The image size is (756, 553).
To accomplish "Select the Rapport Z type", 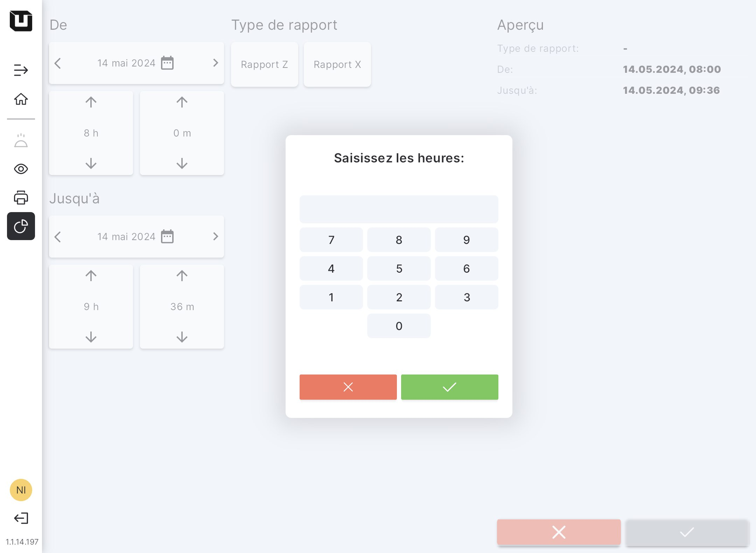I will [x=265, y=64].
